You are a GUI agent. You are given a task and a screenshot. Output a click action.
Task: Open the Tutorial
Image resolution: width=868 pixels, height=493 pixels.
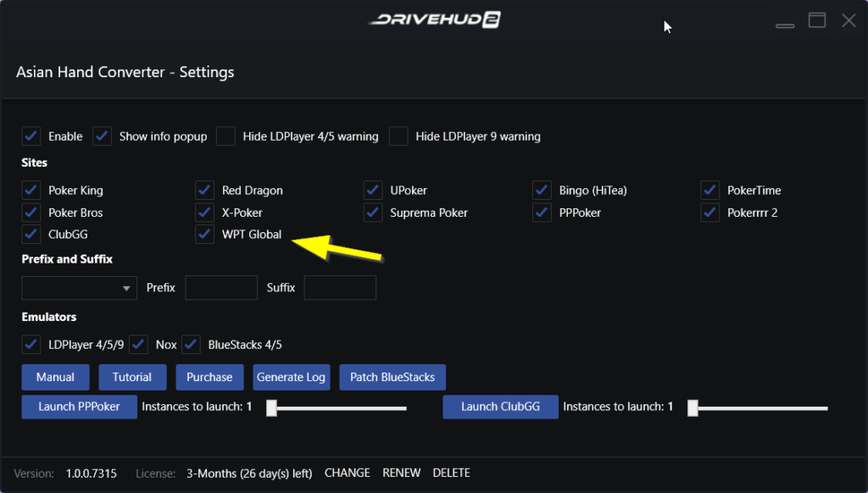pyautogui.click(x=132, y=377)
